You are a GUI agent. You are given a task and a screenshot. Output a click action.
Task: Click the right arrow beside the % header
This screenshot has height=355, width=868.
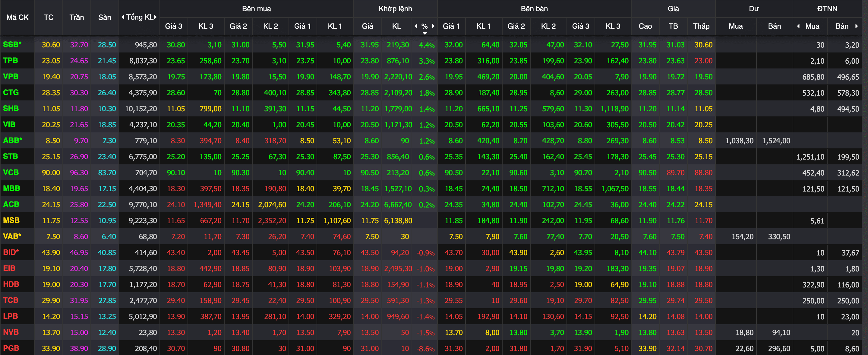[x=433, y=26]
